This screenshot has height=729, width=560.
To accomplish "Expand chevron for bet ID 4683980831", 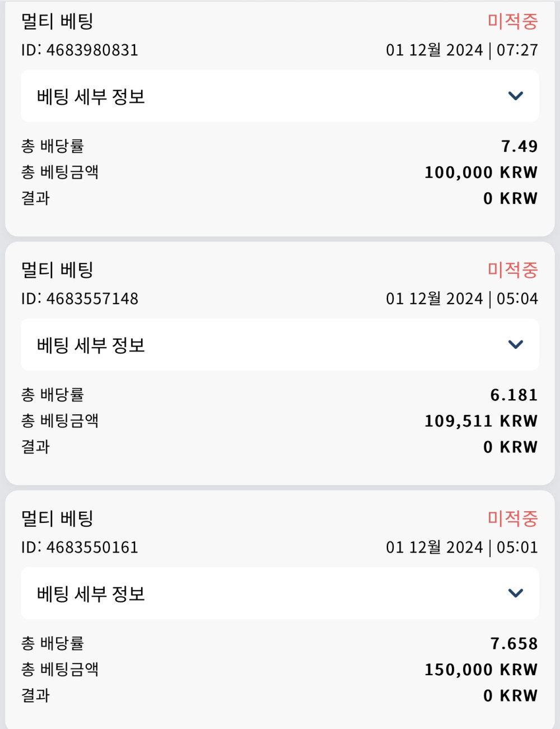I will tap(515, 96).
